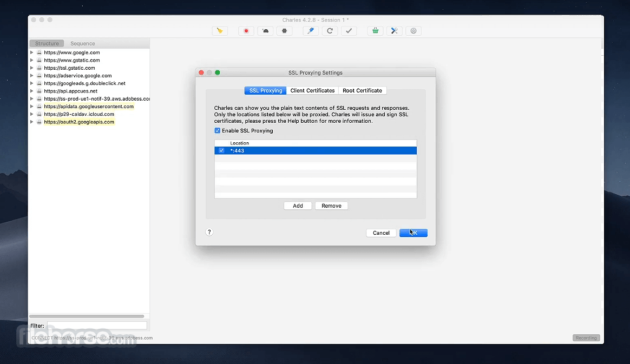The width and height of the screenshot is (630, 364).
Task: Switch to the Root Certificate tab
Action: [x=363, y=91]
